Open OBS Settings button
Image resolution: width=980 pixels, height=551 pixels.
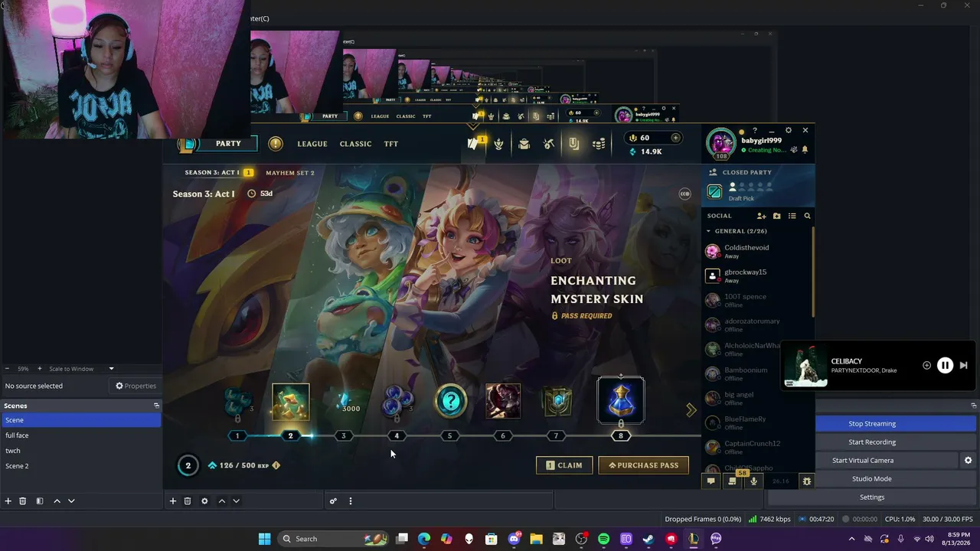coord(872,497)
